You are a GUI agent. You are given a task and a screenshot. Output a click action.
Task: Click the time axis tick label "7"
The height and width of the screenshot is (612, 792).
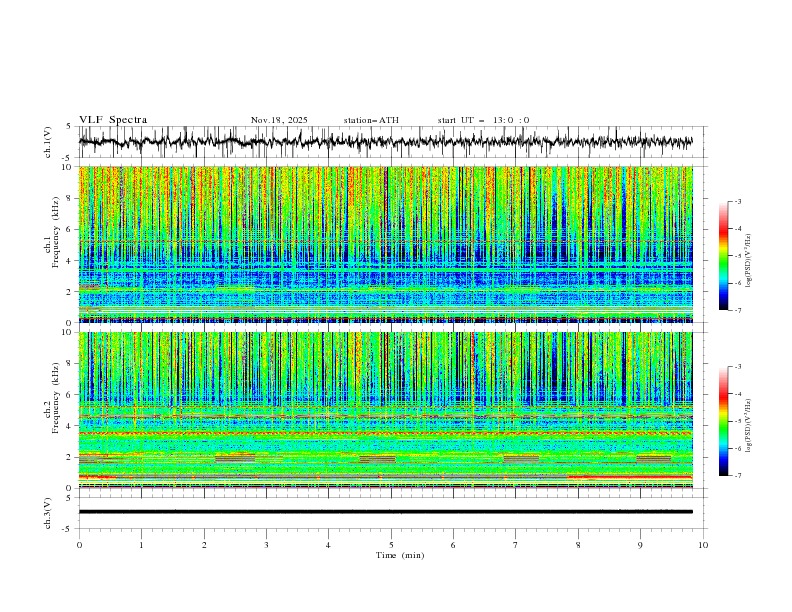tap(516, 545)
